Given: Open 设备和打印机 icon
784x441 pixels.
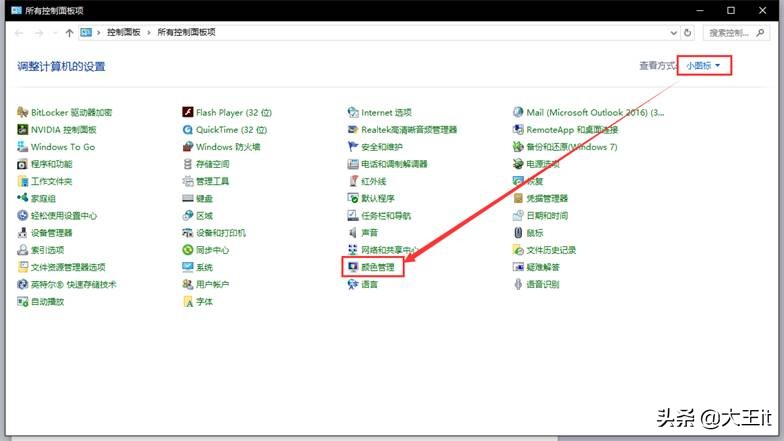Looking at the screenshot, I should [188, 232].
